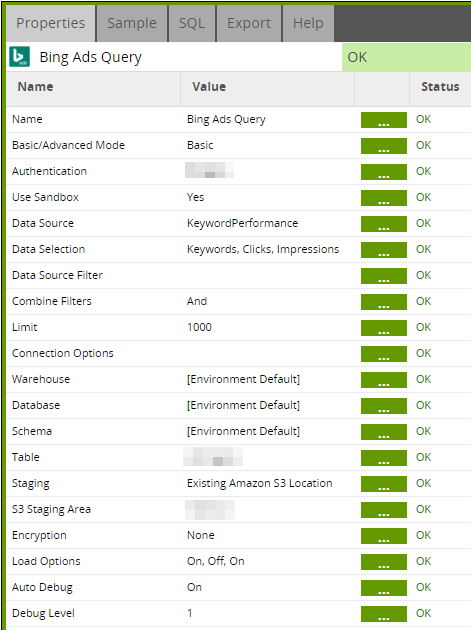The height and width of the screenshot is (630, 471).
Task: Open the ellipsis editor for Data Selection
Action: point(384,250)
